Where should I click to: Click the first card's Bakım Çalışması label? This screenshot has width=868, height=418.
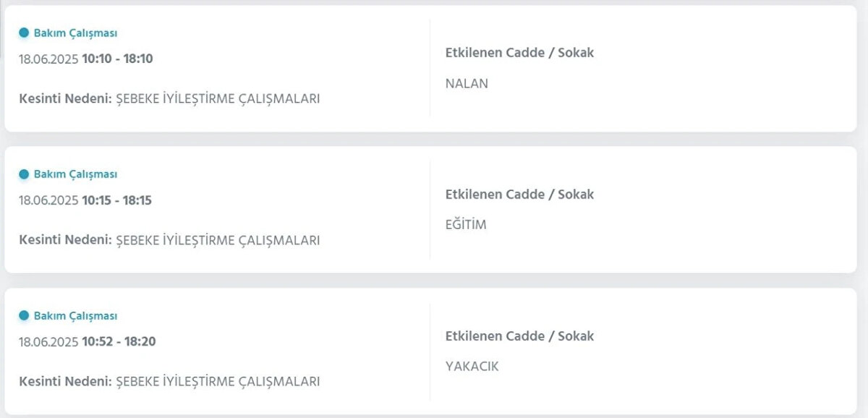click(x=75, y=33)
